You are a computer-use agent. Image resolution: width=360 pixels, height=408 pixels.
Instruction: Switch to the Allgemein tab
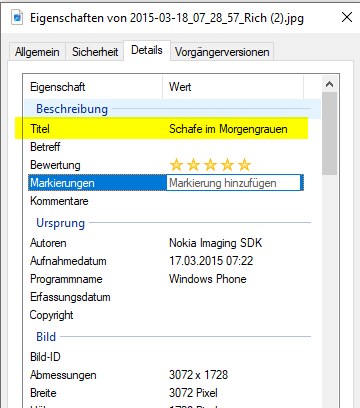pyautogui.click(x=37, y=52)
